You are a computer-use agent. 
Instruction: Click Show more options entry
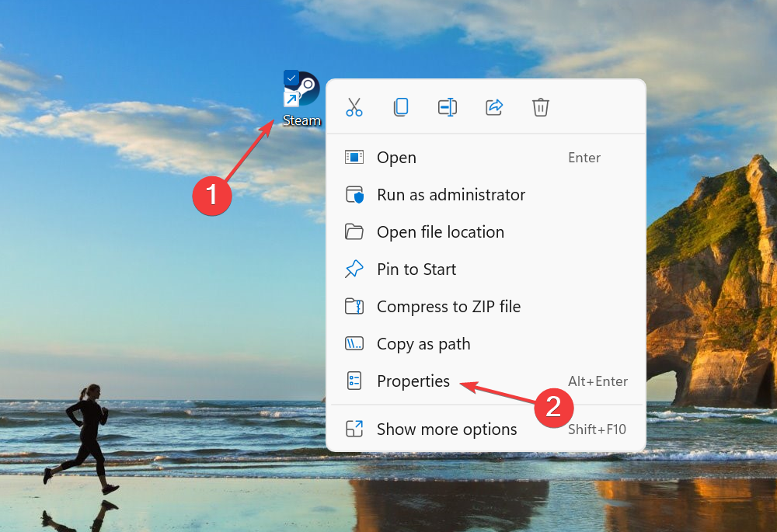tap(486, 429)
